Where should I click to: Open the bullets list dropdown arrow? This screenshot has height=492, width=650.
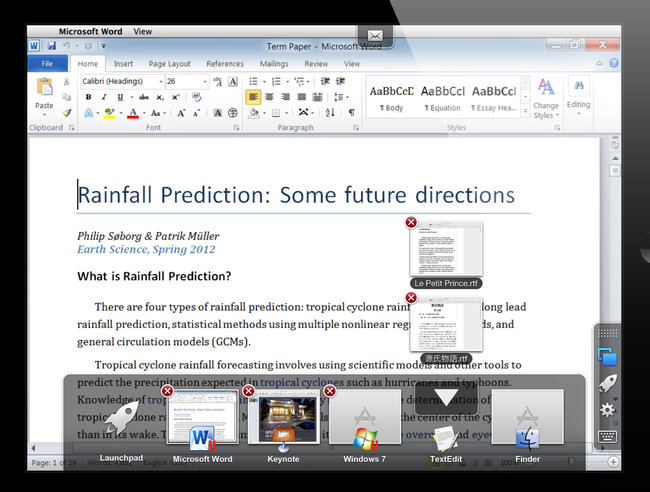pos(264,82)
